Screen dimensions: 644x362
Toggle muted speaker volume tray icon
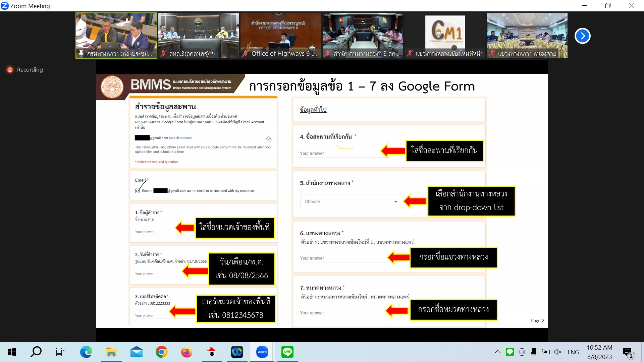pos(557,352)
